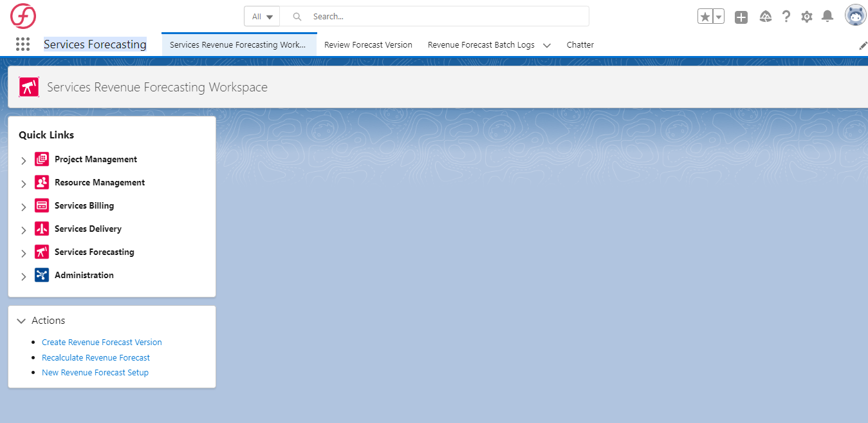Click the Recalculate Revenue Forecast link
868x423 pixels.
[x=96, y=357]
